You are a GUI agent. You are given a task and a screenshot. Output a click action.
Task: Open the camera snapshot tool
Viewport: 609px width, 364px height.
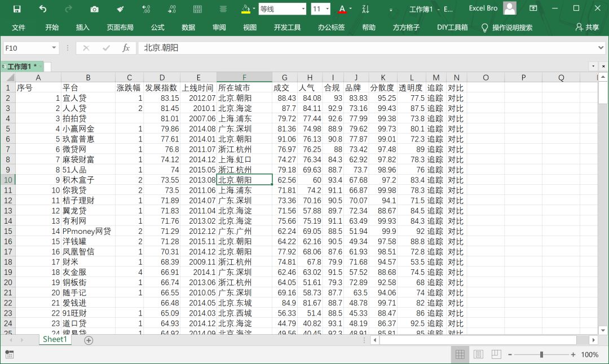click(94, 9)
